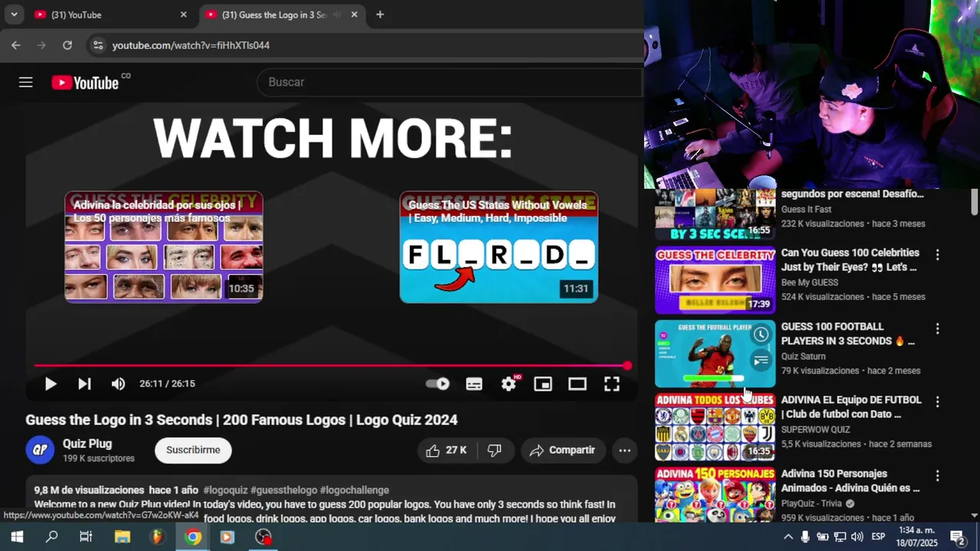980x551 pixels.
Task: Open the taskbar clock and date
Action: coord(916,536)
